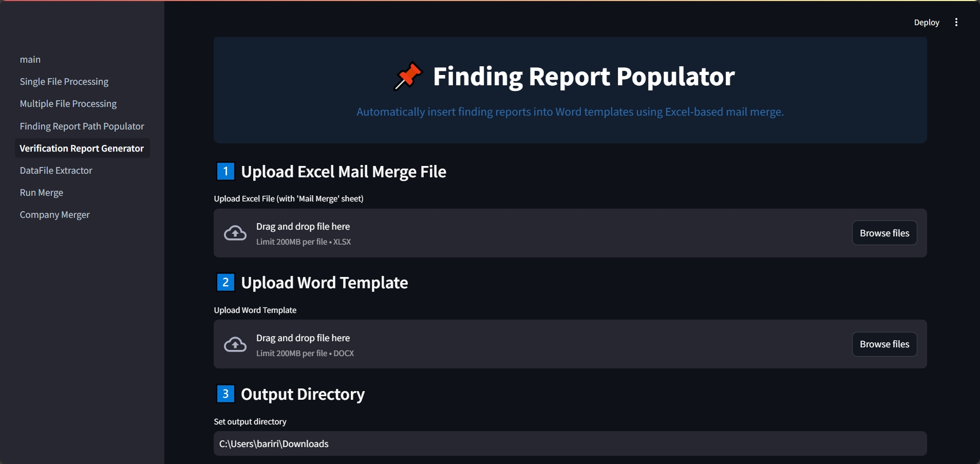
Task: Click the Excel file drag and drop area
Action: (x=570, y=233)
